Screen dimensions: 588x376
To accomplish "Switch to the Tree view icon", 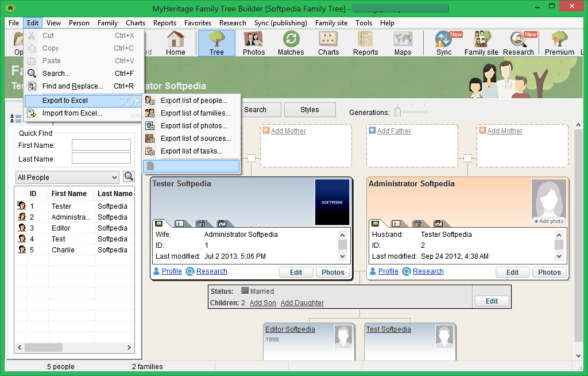I will 216,43.
